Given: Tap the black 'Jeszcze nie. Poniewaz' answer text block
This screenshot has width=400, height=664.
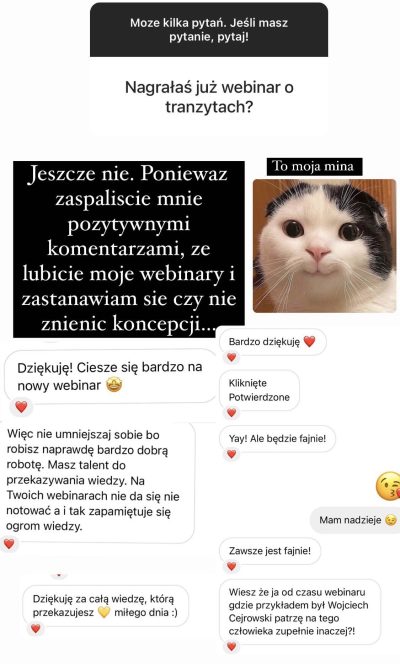Looking at the screenshot, I should (129, 249).
